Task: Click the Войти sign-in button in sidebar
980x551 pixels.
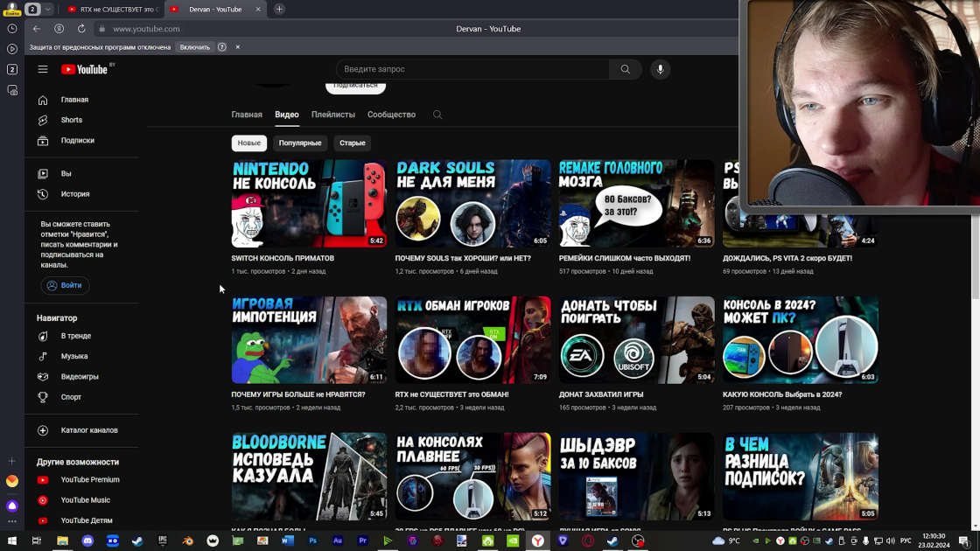Action: pos(65,285)
